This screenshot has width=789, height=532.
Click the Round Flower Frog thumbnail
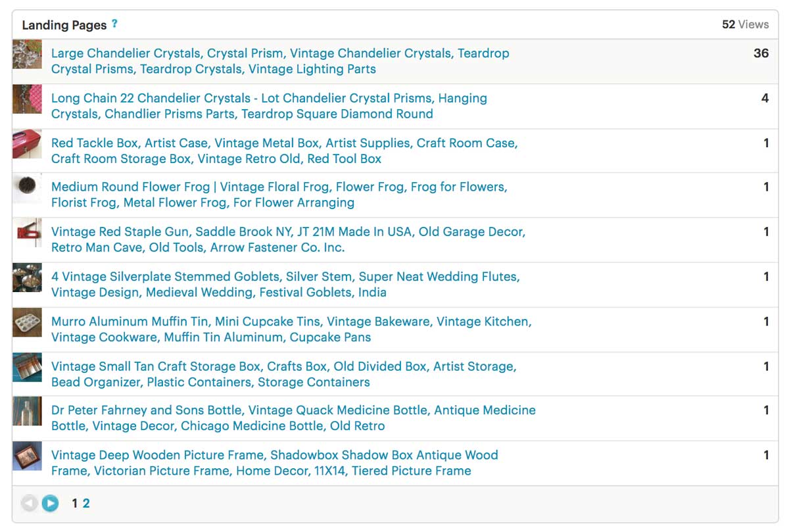[27, 189]
